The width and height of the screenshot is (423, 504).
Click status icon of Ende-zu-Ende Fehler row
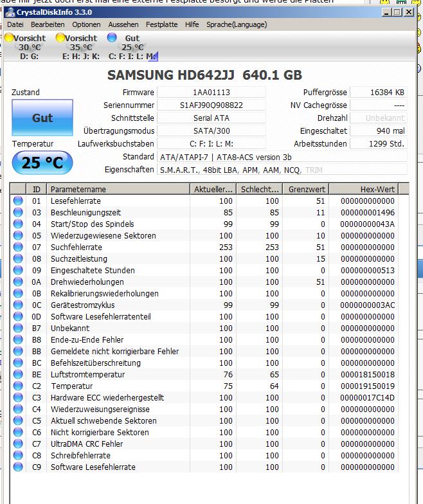[18, 339]
